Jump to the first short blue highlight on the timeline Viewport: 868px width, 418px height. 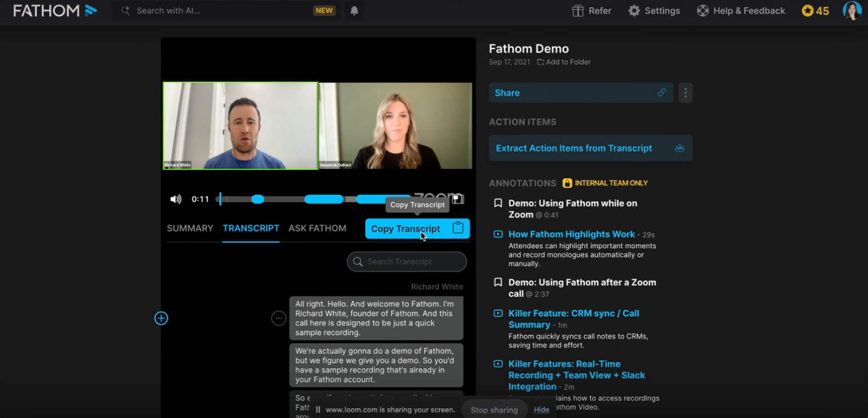tap(258, 199)
